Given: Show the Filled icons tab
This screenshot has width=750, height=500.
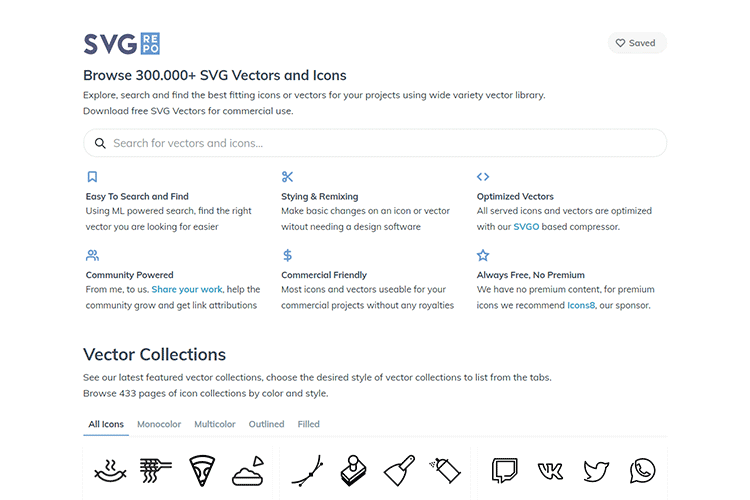Looking at the screenshot, I should click(x=308, y=424).
